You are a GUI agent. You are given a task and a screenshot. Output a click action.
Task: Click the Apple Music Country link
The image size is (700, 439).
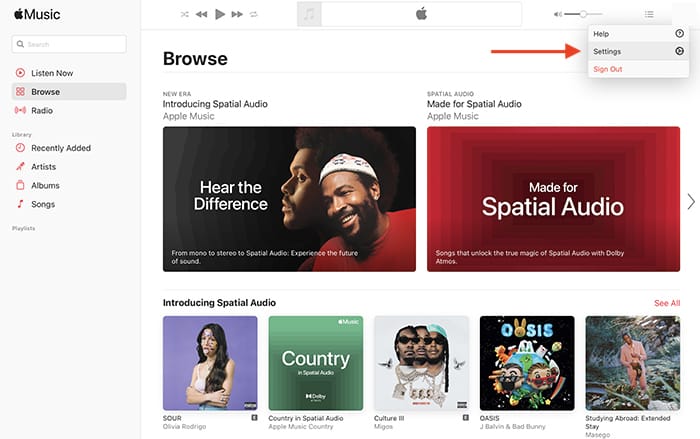point(300,426)
